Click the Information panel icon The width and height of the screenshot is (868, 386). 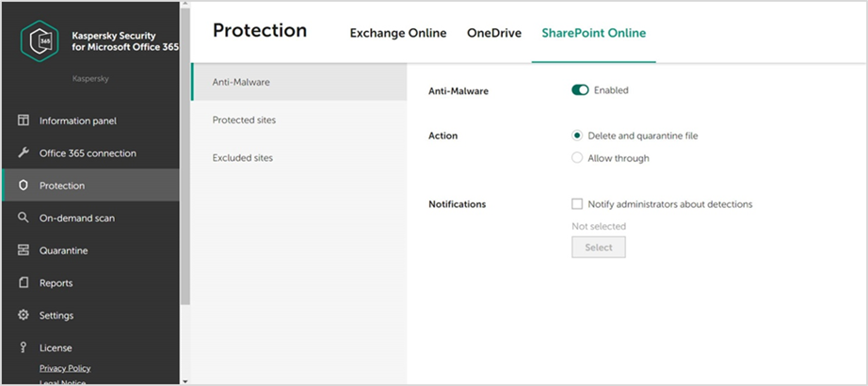coord(24,121)
